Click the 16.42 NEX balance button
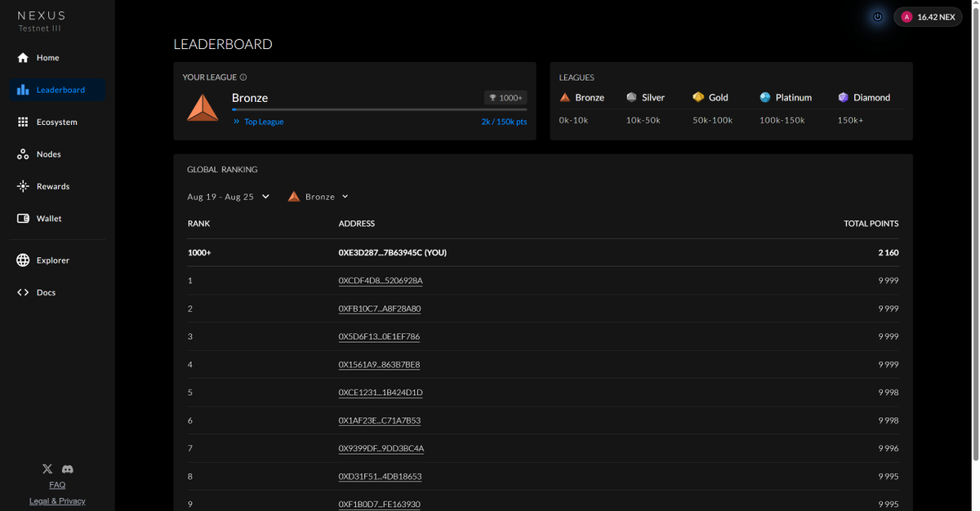This screenshot has height=511, width=980. (928, 17)
